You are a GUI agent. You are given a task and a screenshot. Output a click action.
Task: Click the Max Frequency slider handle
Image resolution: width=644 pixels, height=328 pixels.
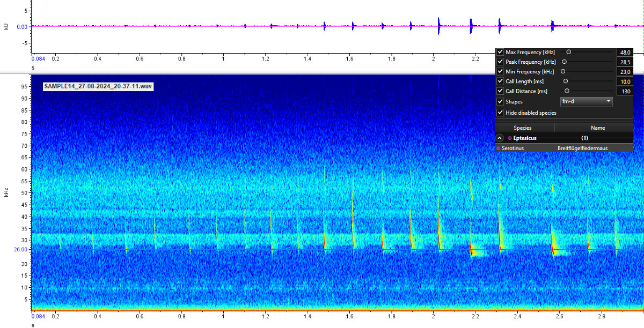tap(568, 52)
